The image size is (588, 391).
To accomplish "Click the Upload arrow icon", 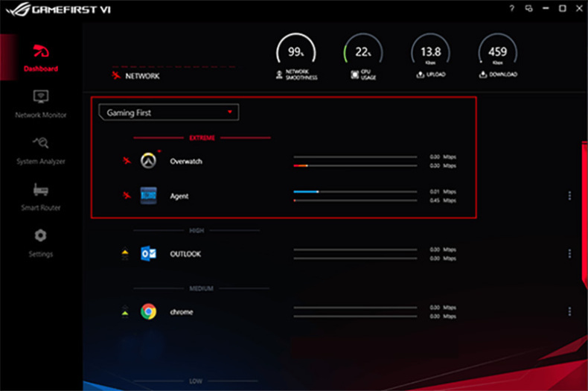I will 420,74.
